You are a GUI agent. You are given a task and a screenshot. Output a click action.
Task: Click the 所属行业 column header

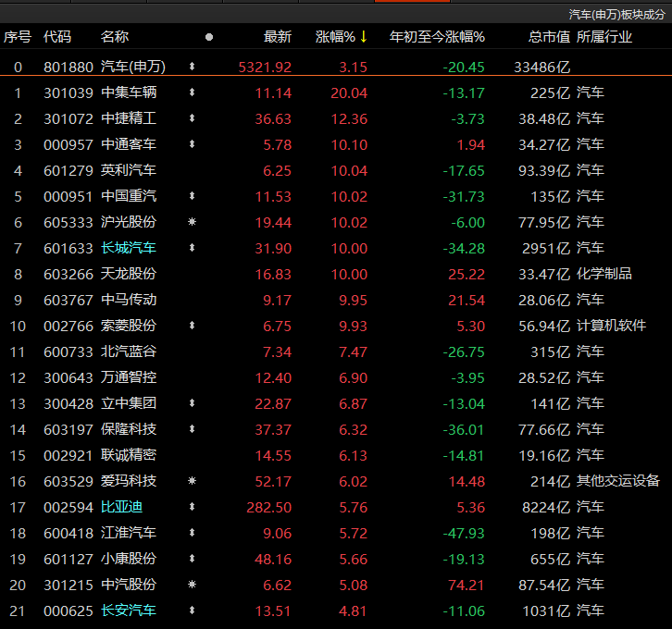(604, 37)
